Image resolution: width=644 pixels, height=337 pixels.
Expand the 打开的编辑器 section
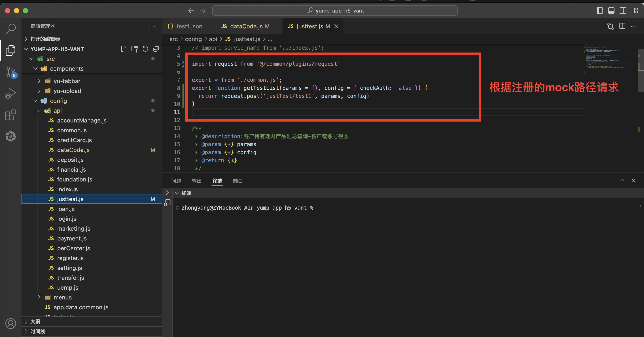pyautogui.click(x=92, y=39)
